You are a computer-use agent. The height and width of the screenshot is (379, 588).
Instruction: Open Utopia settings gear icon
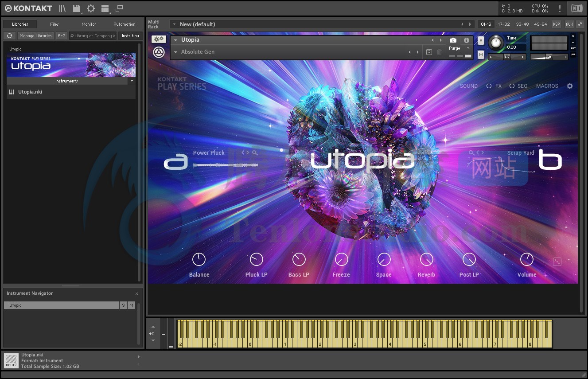[x=570, y=86]
